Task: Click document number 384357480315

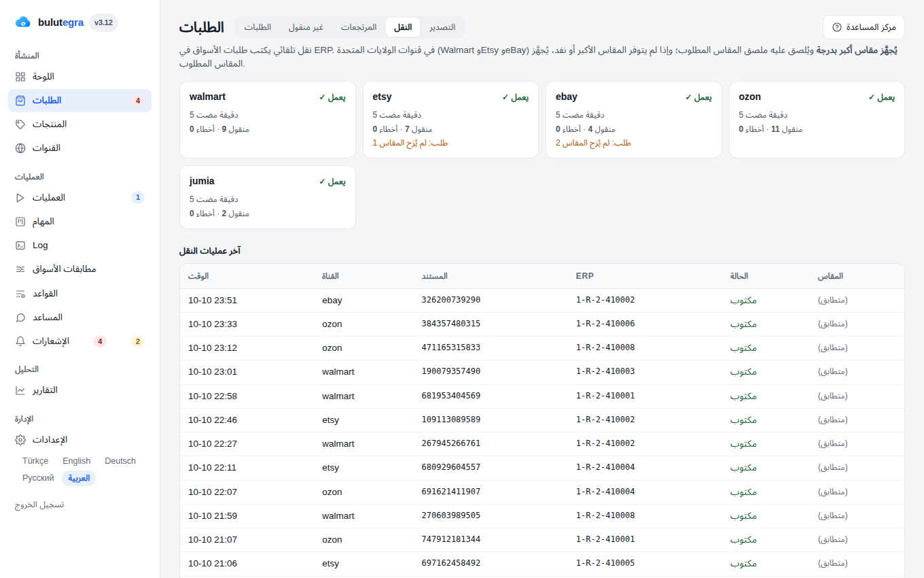Action: click(451, 324)
